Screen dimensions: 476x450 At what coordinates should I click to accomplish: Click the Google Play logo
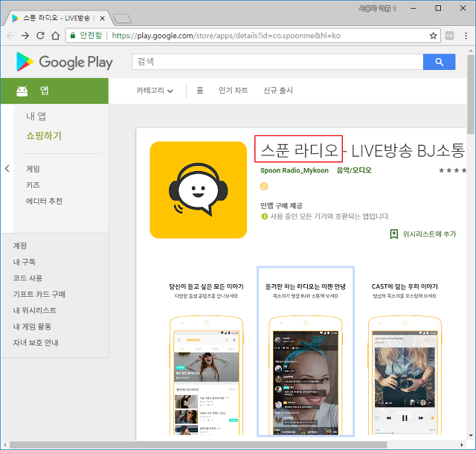coord(65,62)
